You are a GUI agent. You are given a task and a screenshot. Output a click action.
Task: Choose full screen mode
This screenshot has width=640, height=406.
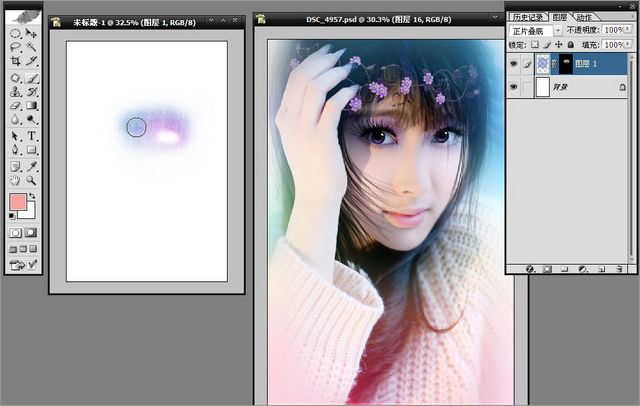(x=33, y=249)
